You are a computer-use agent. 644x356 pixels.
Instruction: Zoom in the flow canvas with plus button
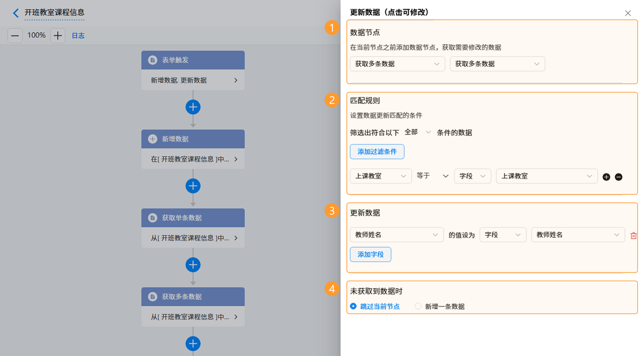(58, 36)
